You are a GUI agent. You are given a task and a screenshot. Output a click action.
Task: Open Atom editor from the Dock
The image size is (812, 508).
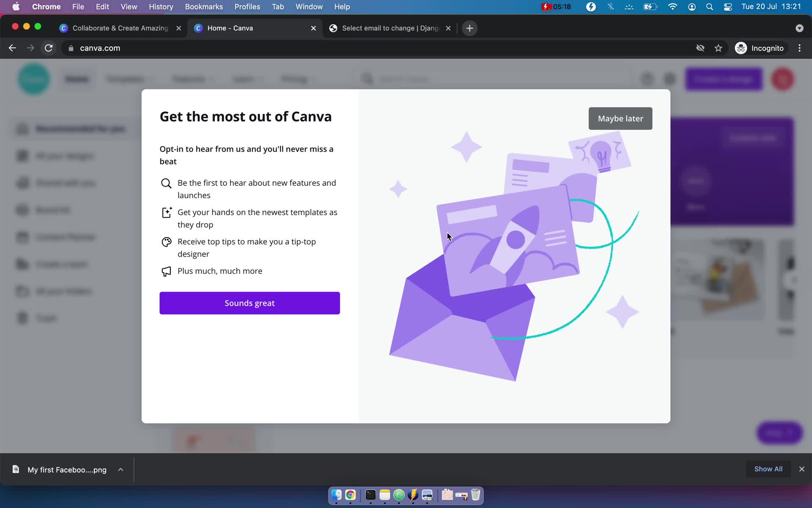tap(399, 495)
